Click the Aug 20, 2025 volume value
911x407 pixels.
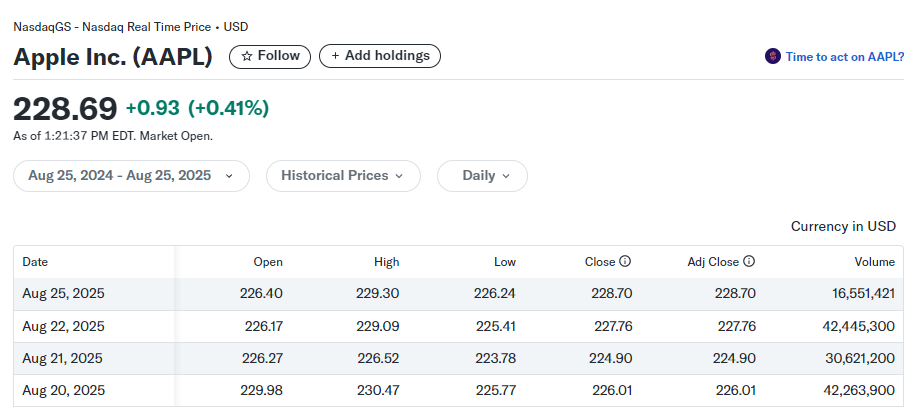pyautogui.click(x=860, y=390)
